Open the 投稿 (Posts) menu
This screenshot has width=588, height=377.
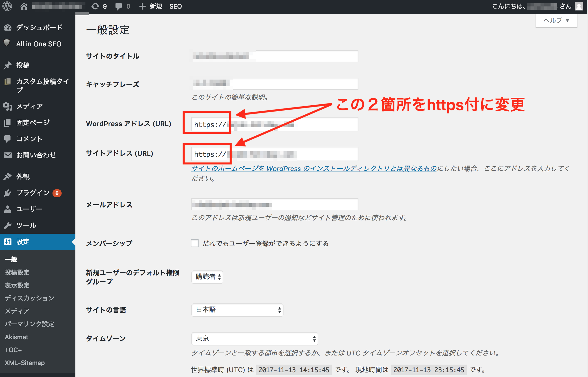click(23, 65)
